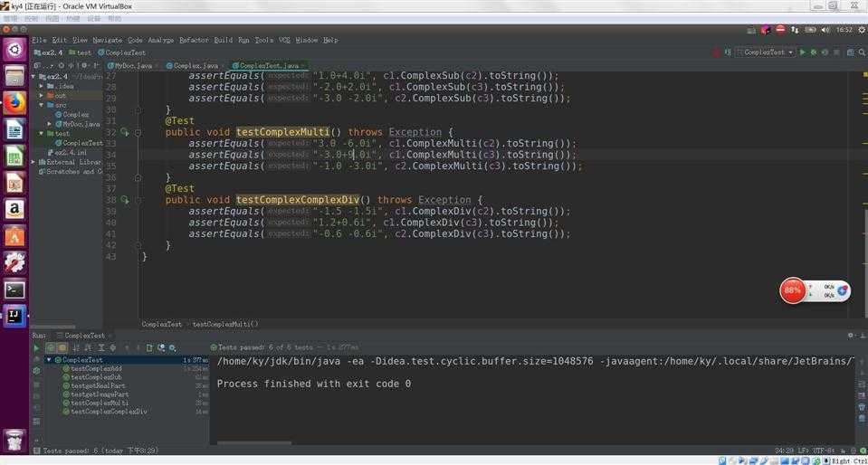Expand External Libraries node
This screenshot has height=465, width=868.
[x=34, y=162]
